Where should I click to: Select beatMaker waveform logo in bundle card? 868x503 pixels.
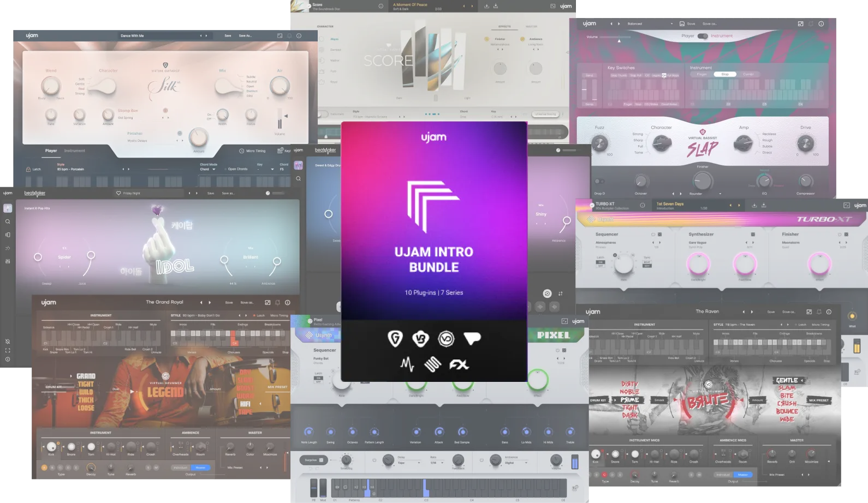click(407, 364)
